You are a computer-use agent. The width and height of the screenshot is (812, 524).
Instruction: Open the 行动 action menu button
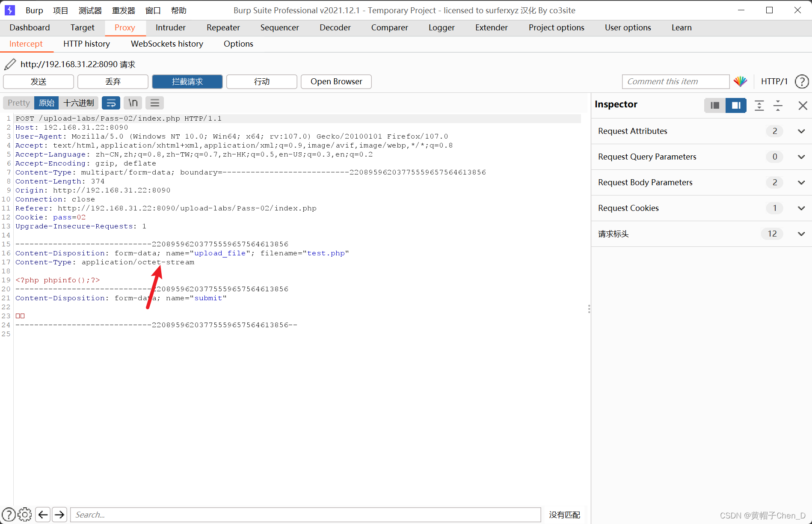click(262, 81)
